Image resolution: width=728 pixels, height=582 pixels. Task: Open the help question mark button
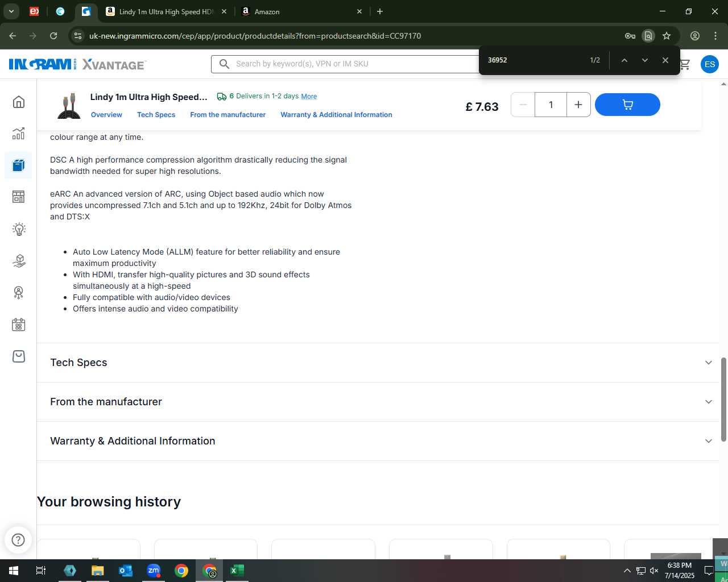point(18,540)
